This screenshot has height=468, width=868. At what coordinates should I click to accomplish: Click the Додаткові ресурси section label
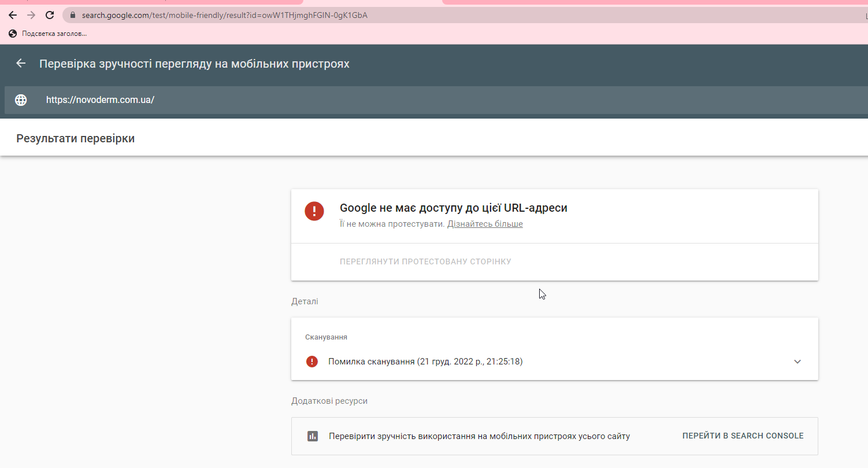329,401
